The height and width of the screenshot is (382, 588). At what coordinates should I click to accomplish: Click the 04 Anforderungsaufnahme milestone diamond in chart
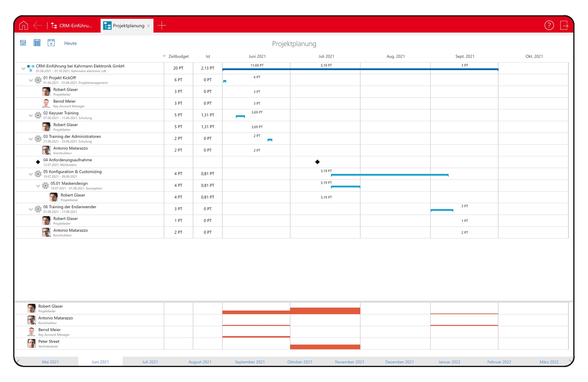tap(317, 162)
